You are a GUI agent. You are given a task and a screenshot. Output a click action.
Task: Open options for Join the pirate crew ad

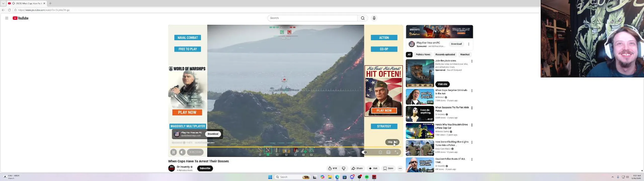coord(472,61)
